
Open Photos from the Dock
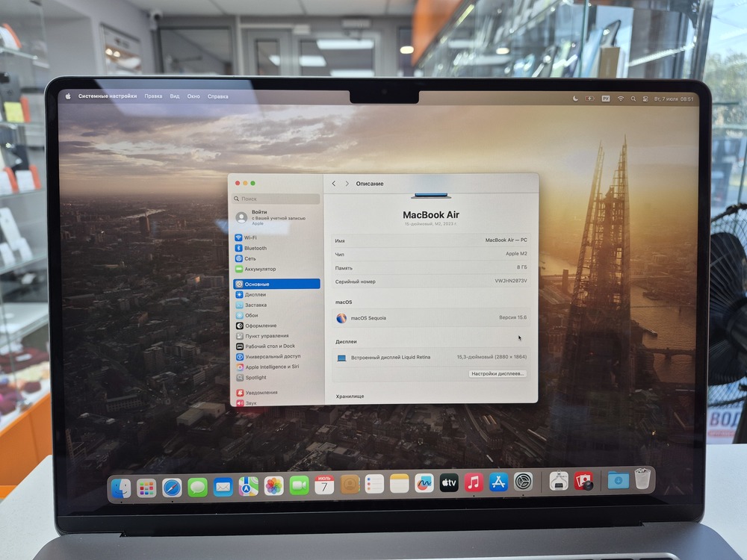point(274,486)
